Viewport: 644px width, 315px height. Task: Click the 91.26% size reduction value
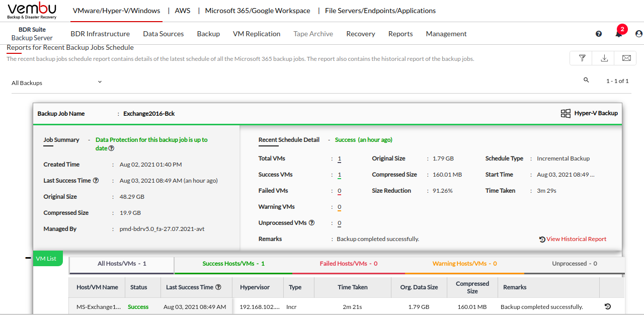click(443, 191)
